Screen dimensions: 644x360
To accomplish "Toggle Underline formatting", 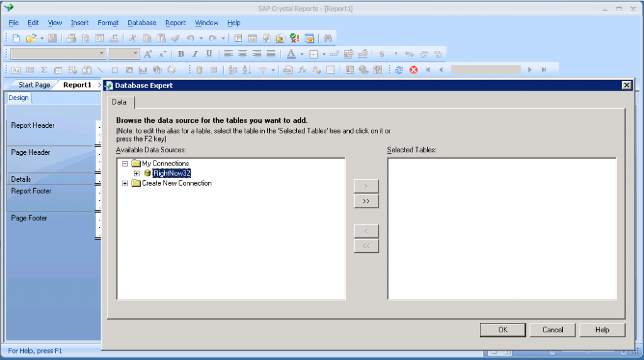I will (209, 54).
